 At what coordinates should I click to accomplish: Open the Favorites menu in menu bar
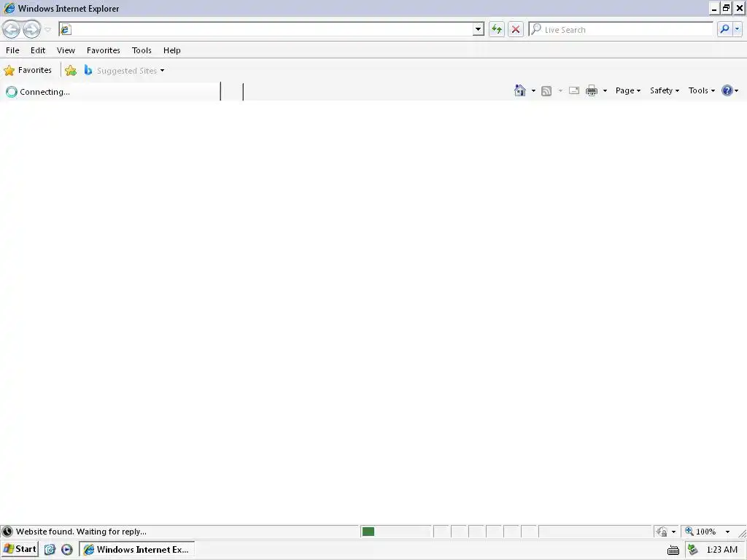click(x=104, y=50)
